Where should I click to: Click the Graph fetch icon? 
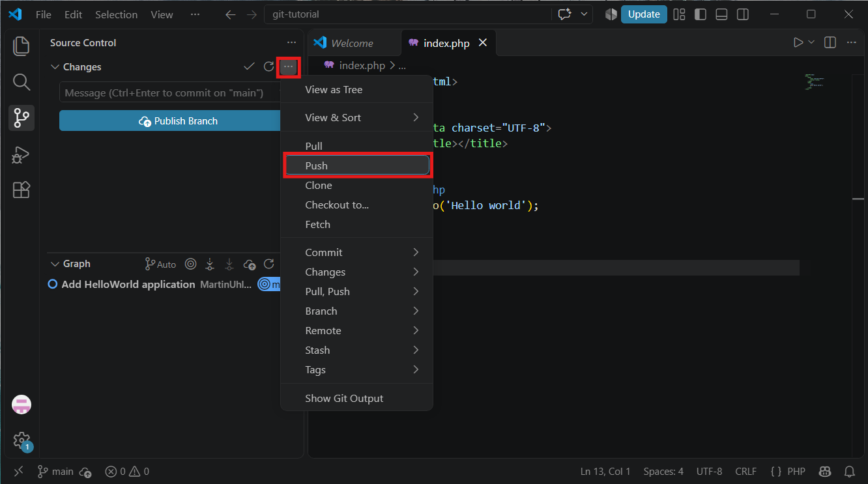pyautogui.click(x=210, y=264)
